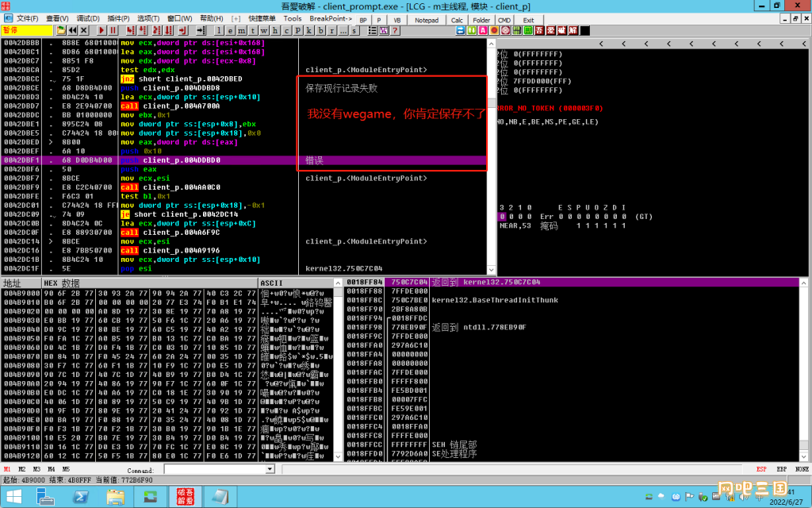
Task: Click the Run program play icon
Action: pos(102,31)
